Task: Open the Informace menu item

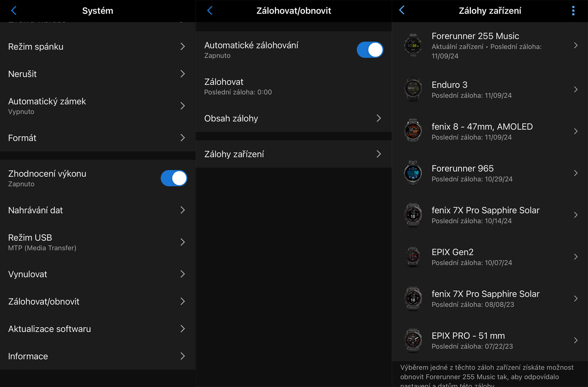Action: coord(98,356)
